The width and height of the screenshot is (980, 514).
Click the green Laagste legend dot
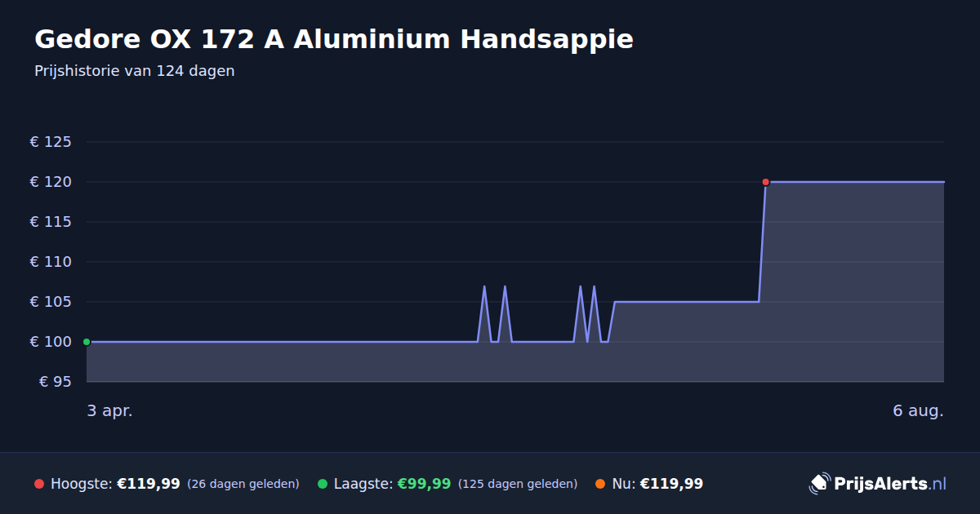323,484
